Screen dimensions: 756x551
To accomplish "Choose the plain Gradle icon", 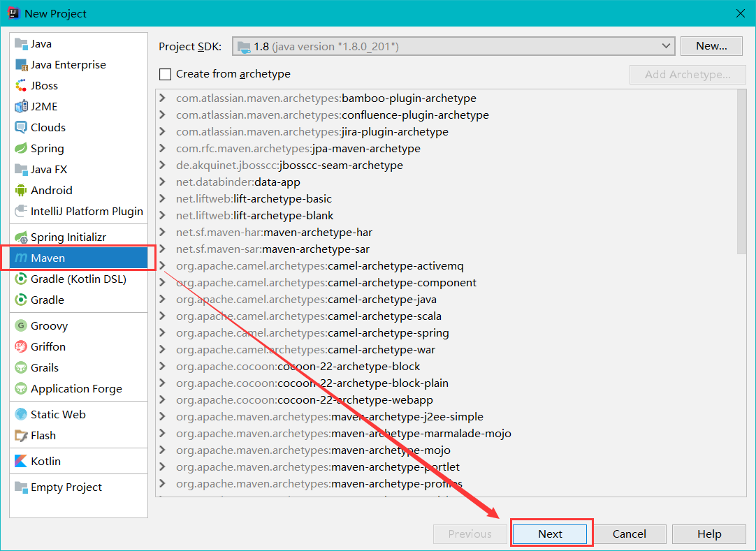I will coord(21,300).
